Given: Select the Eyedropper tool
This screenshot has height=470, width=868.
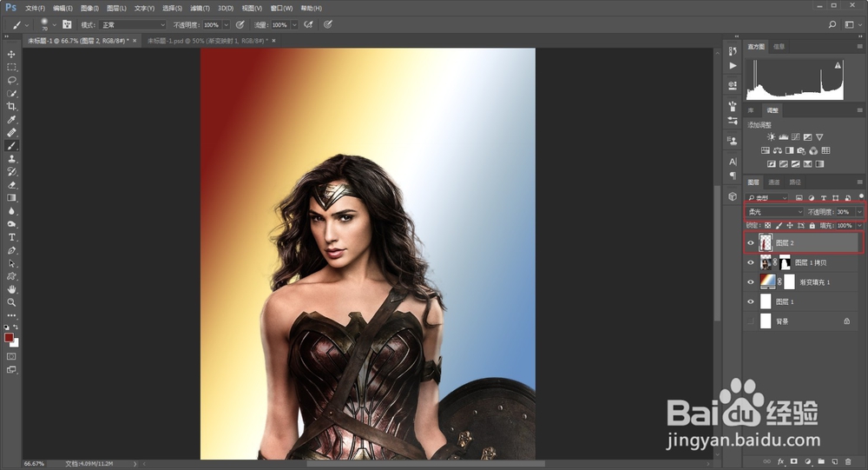Looking at the screenshot, I should tap(11, 120).
